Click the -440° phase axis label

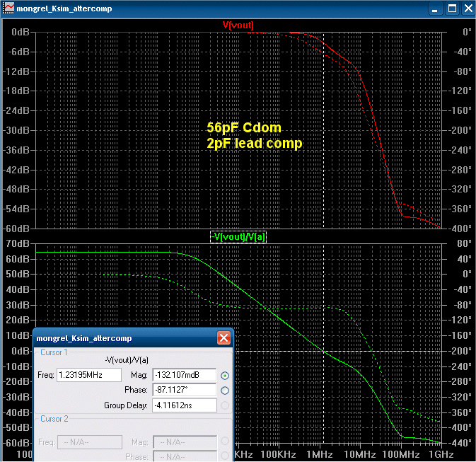pyautogui.click(x=461, y=443)
